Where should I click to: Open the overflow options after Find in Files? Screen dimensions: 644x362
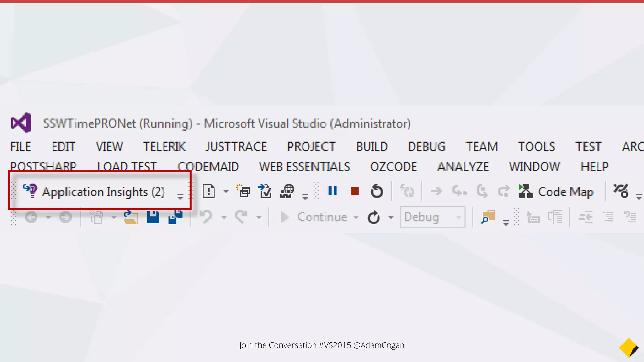point(506,223)
